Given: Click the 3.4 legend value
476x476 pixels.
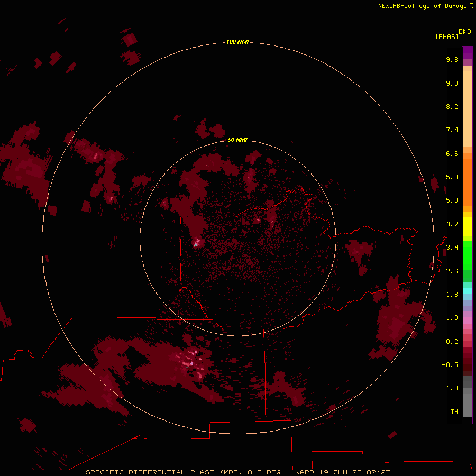Looking at the screenshot, I should [x=452, y=247].
